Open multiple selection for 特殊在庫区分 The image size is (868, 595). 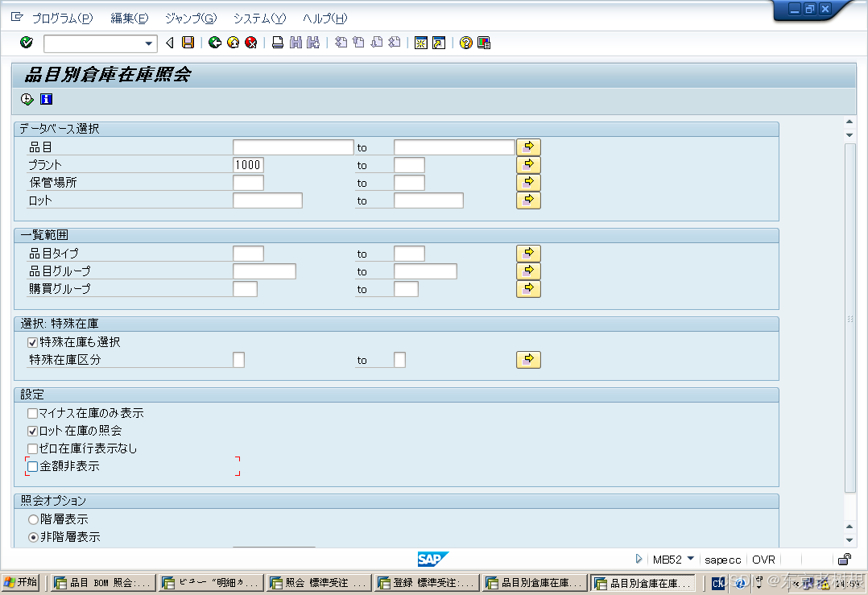click(529, 360)
